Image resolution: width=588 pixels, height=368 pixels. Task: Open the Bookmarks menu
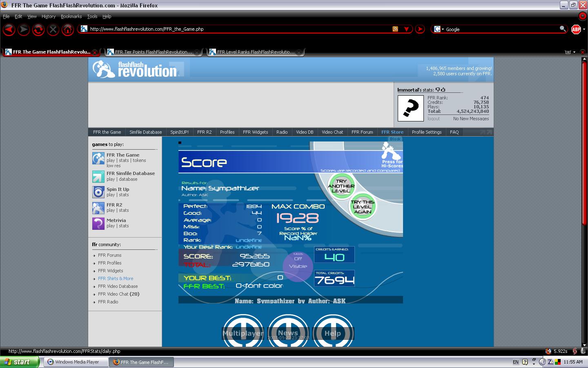point(71,16)
